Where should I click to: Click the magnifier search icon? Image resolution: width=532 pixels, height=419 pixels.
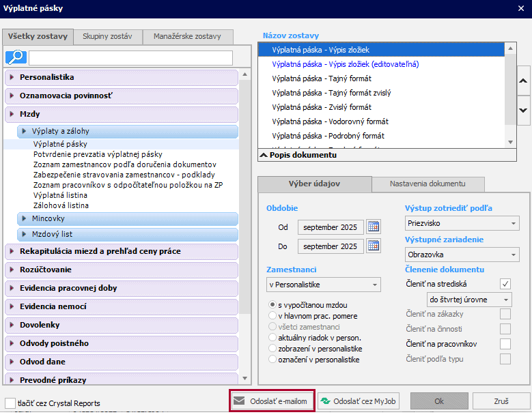[16, 57]
